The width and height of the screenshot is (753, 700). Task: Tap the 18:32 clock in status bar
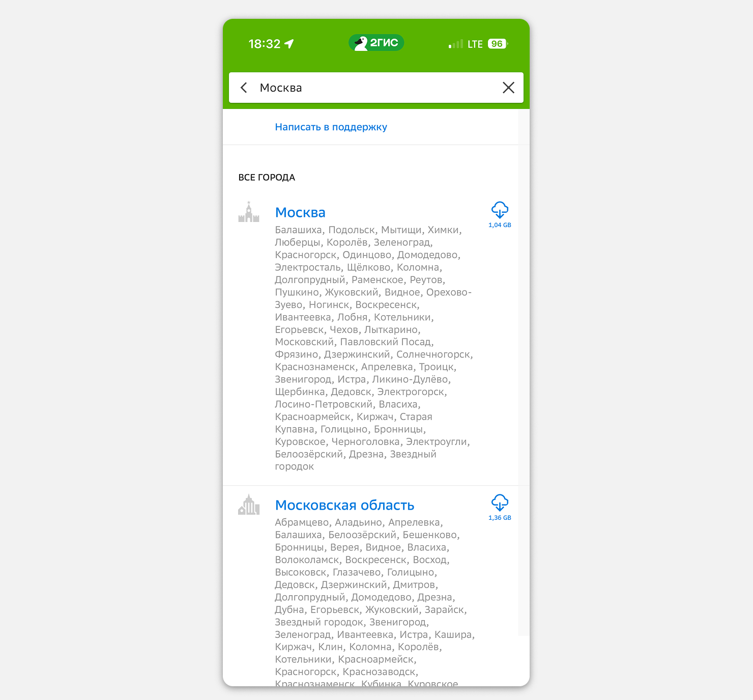point(265,44)
